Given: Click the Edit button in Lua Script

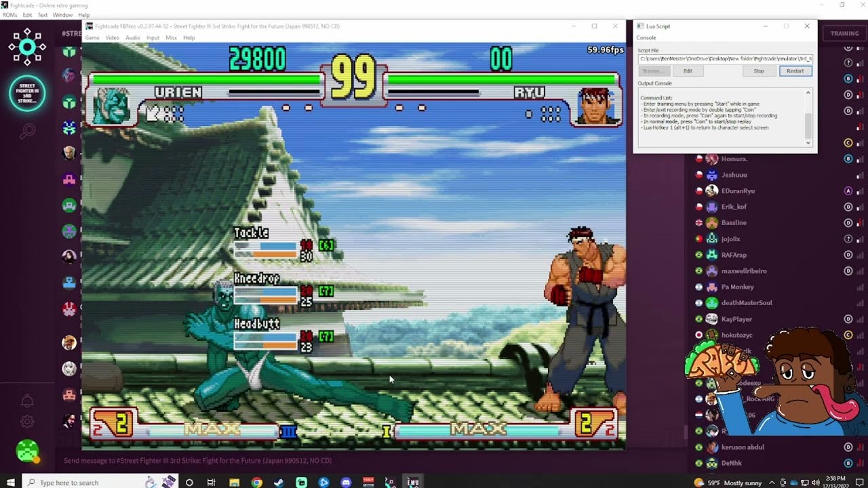Looking at the screenshot, I should coord(688,70).
